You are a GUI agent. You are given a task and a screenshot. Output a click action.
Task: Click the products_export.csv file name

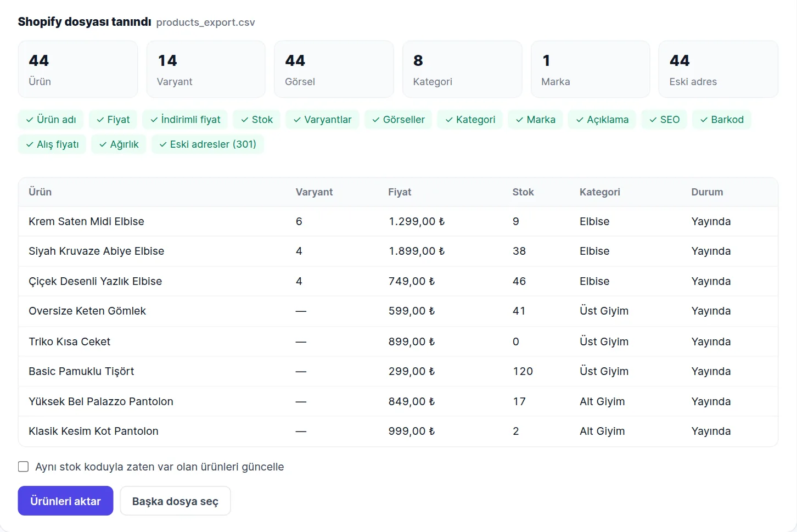click(206, 23)
